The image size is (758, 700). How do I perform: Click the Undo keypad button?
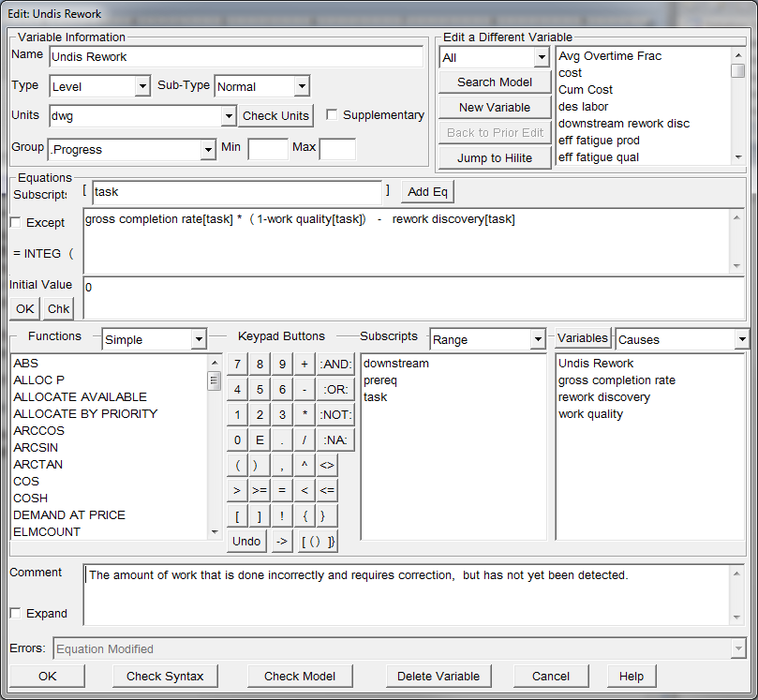(246, 541)
